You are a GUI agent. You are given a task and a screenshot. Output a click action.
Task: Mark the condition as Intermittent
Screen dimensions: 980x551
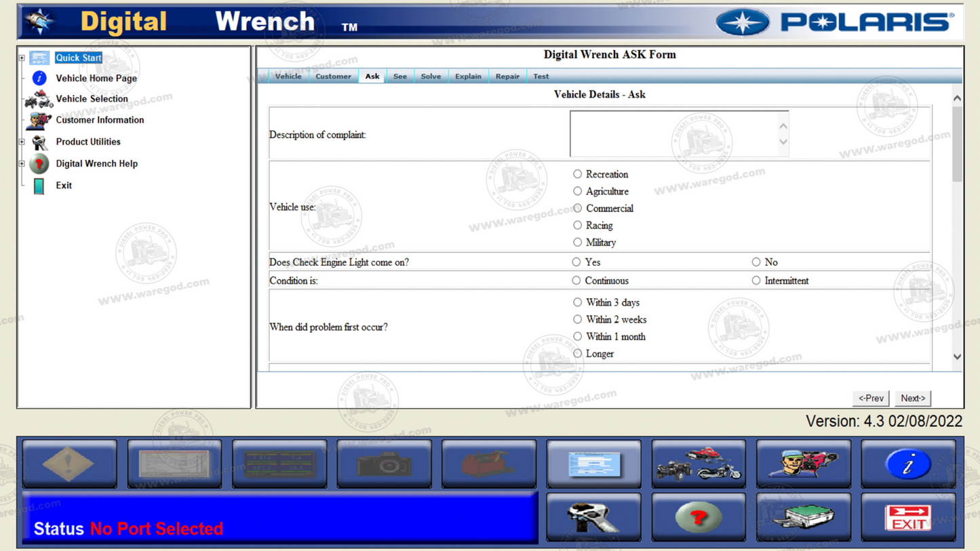pos(756,280)
